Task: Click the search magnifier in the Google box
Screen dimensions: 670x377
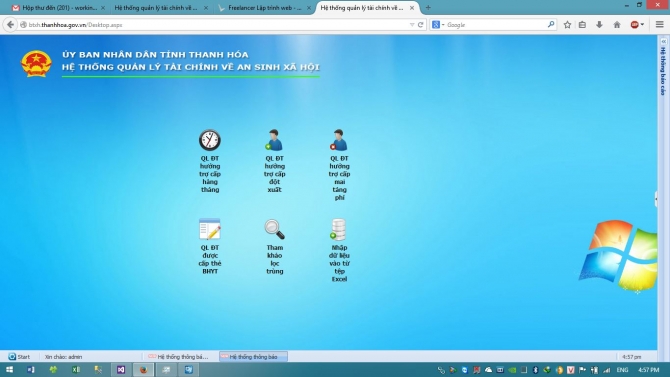Action: pyautogui.click(x=551, y=25)
